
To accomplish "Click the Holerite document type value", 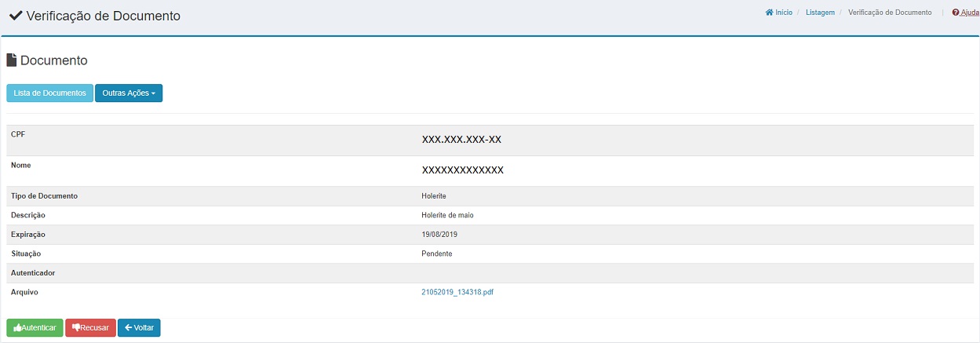I will (434, 195).
